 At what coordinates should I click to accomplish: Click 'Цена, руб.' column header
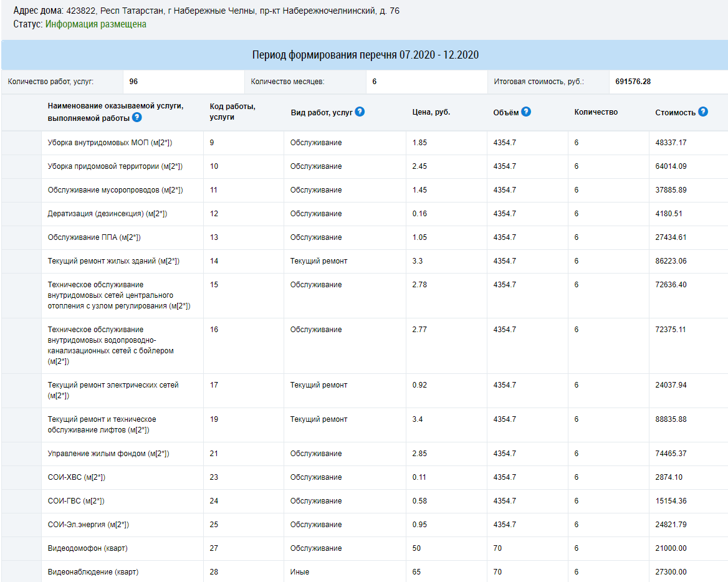tap(431, 112)
